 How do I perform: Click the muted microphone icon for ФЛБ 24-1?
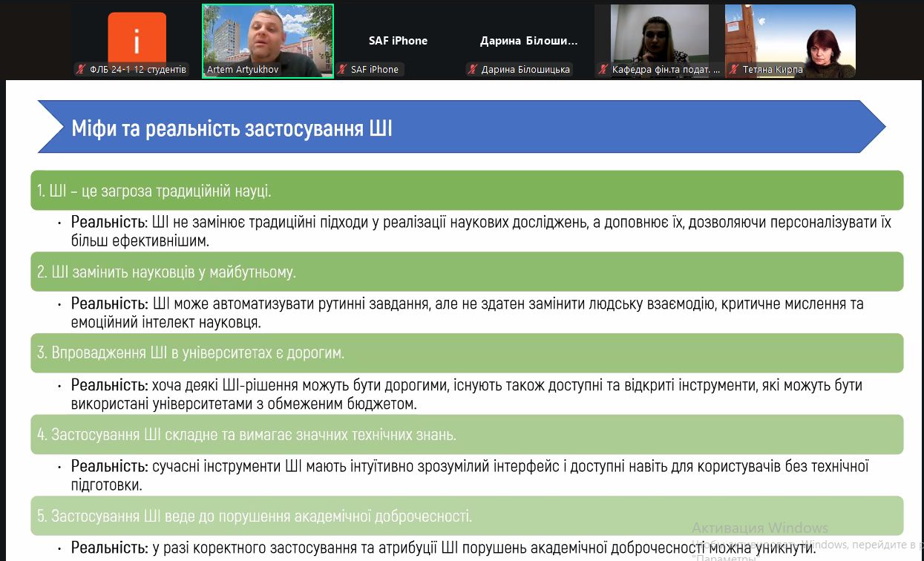[x=81, y=70]
